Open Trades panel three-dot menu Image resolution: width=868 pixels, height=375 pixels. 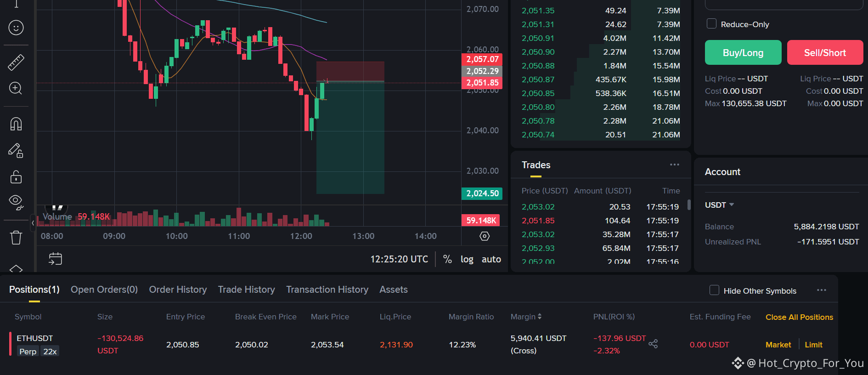click(x=675, y=165)
